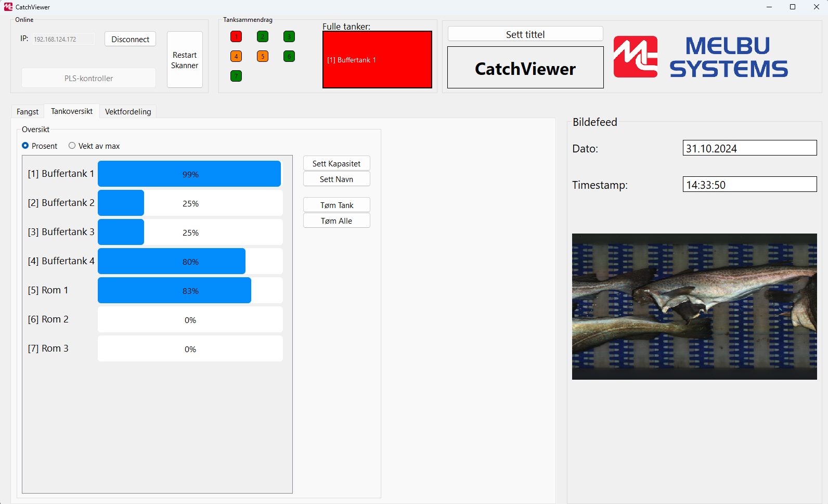Click orange tank 5 status indicator
828x504 pixels.
(x=263, y=56)
